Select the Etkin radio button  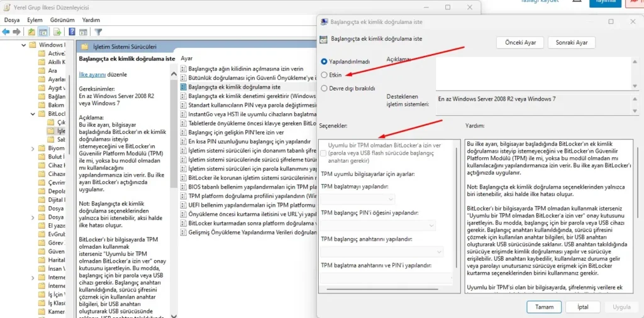(x=324, y=75)
